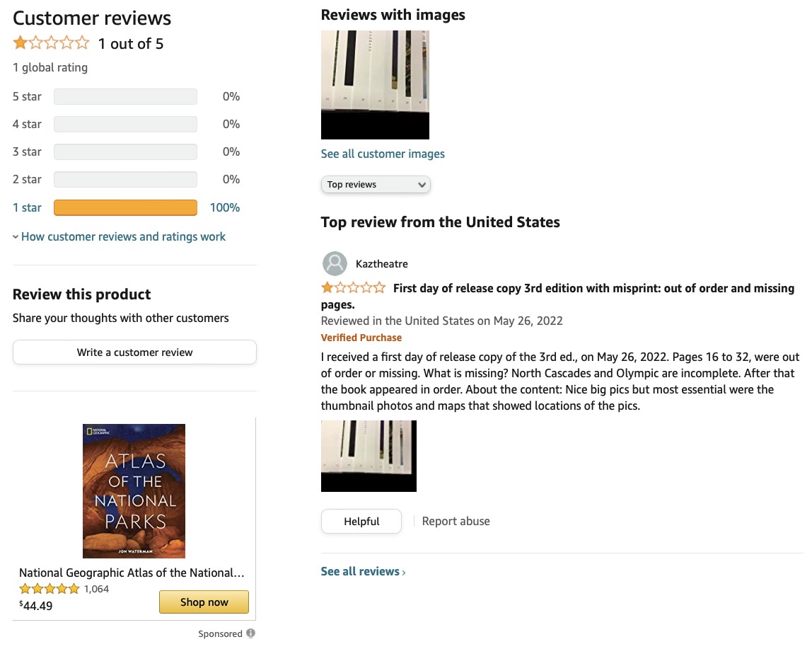Viewport: 812px width, 649px height.
Task: Click Kaztheatre's profile avatar icon
Action: point(335,264)
